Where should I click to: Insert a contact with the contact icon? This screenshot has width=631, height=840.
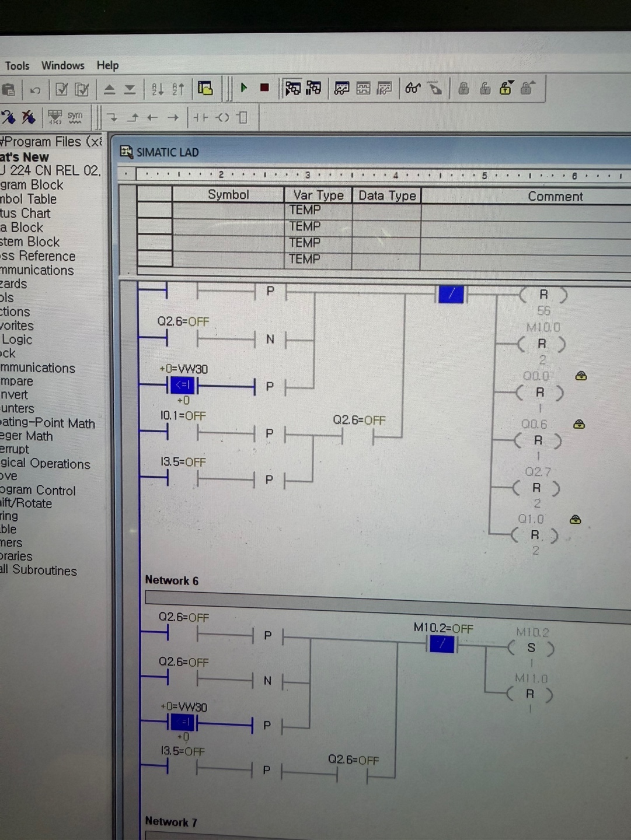coord(200,117)
